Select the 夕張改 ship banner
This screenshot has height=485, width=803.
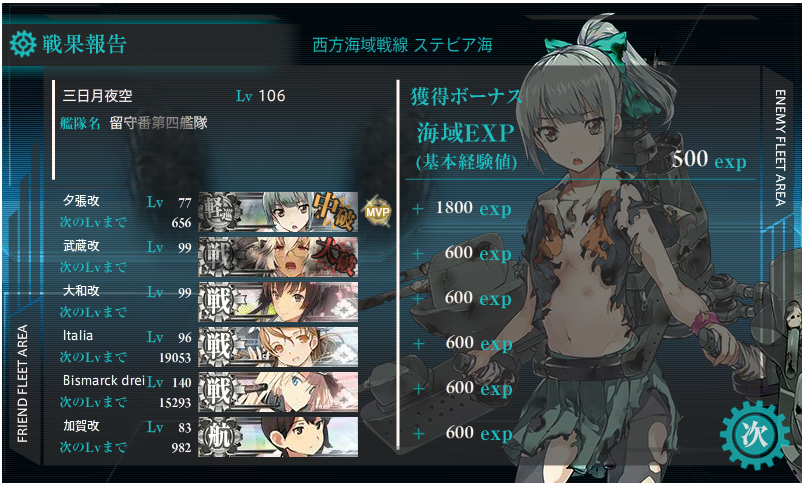278,212
